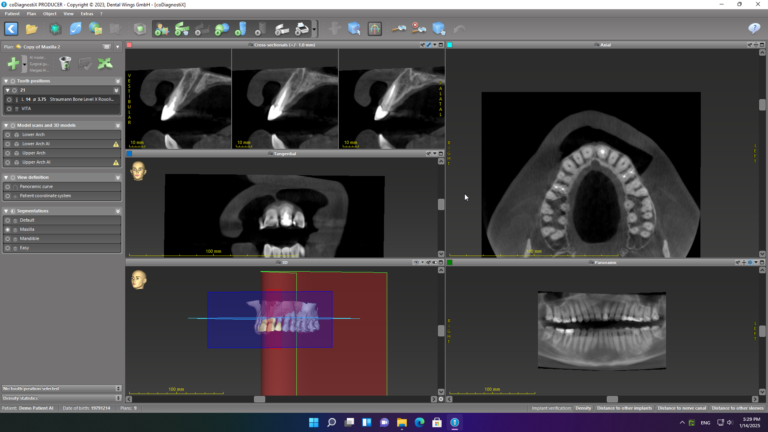Screen dimensions: 768x432
Task: Open the Object menu
Action: (49, 15)
